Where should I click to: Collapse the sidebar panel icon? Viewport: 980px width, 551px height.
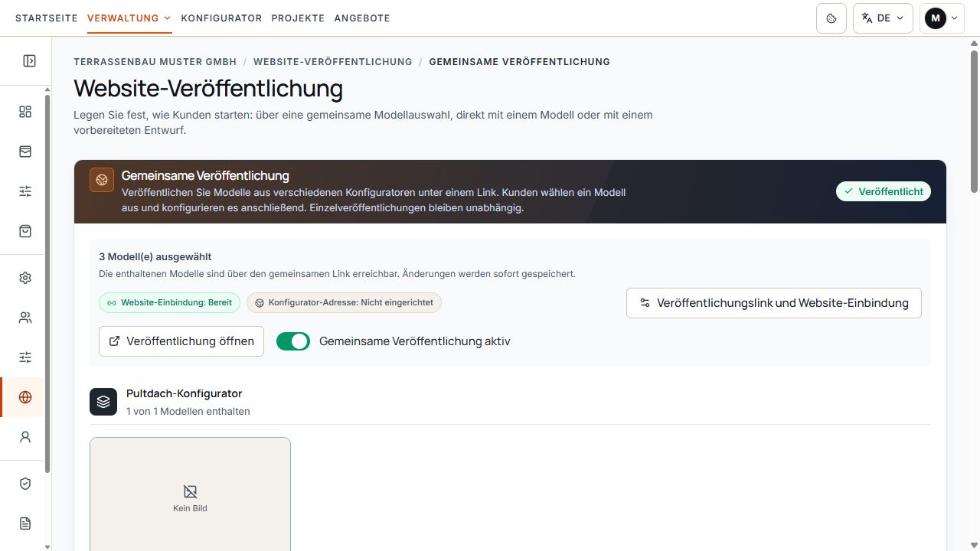coord(29,61)
